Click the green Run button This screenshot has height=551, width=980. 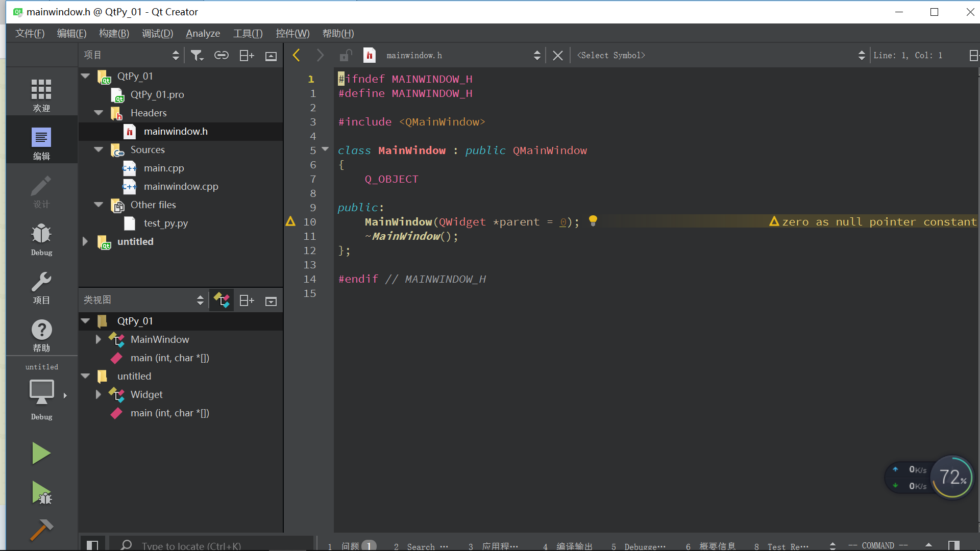click(41, 453)
